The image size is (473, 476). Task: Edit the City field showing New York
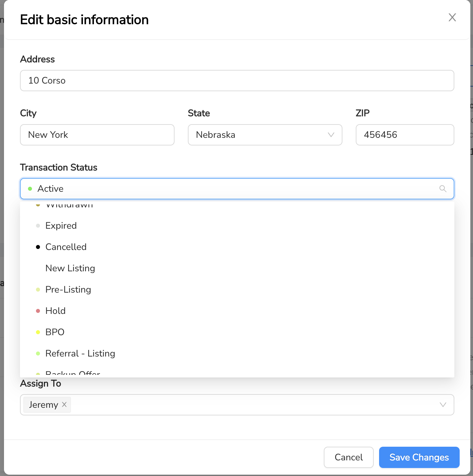97,135
